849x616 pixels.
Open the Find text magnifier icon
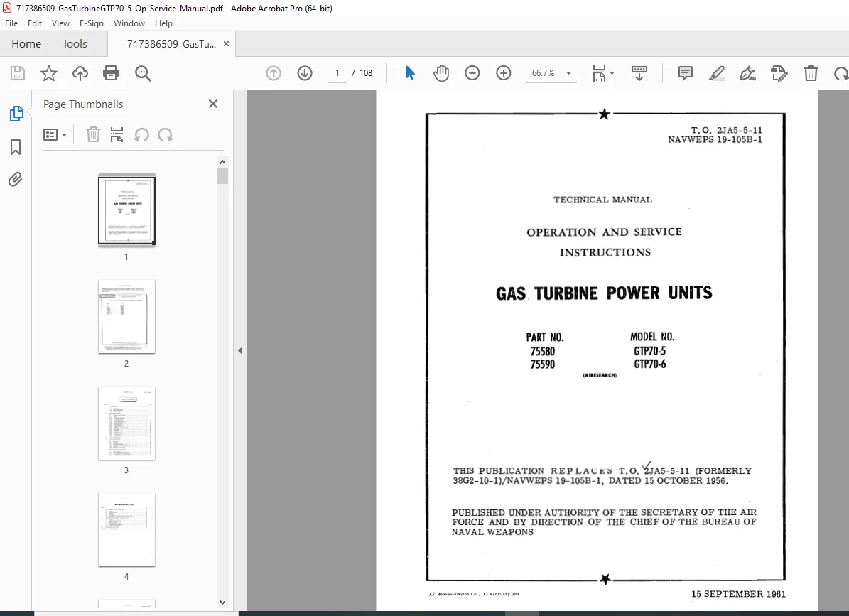[x=143, y=73]
